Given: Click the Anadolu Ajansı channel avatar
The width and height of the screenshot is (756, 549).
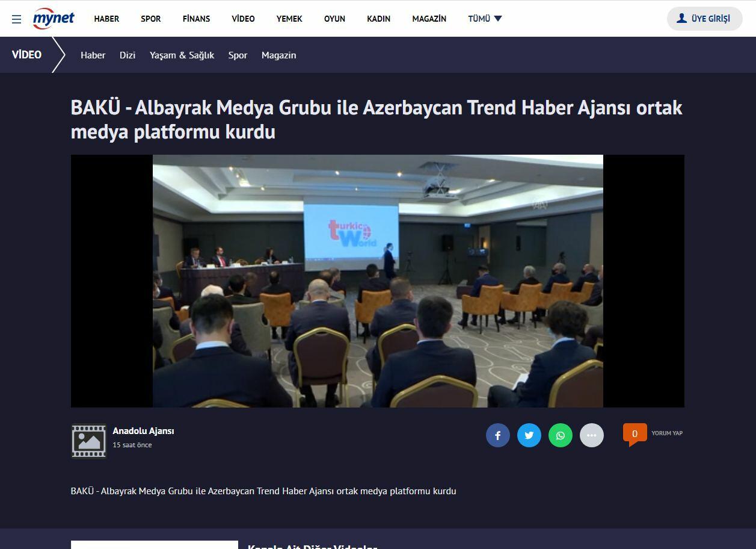Looking at the screenshot, I should coord(89,441).
